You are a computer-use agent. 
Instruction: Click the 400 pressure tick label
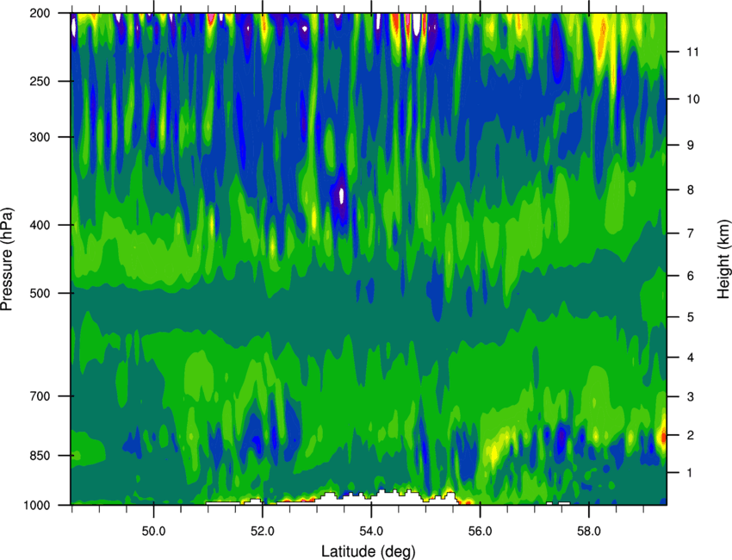click(41, 225)
